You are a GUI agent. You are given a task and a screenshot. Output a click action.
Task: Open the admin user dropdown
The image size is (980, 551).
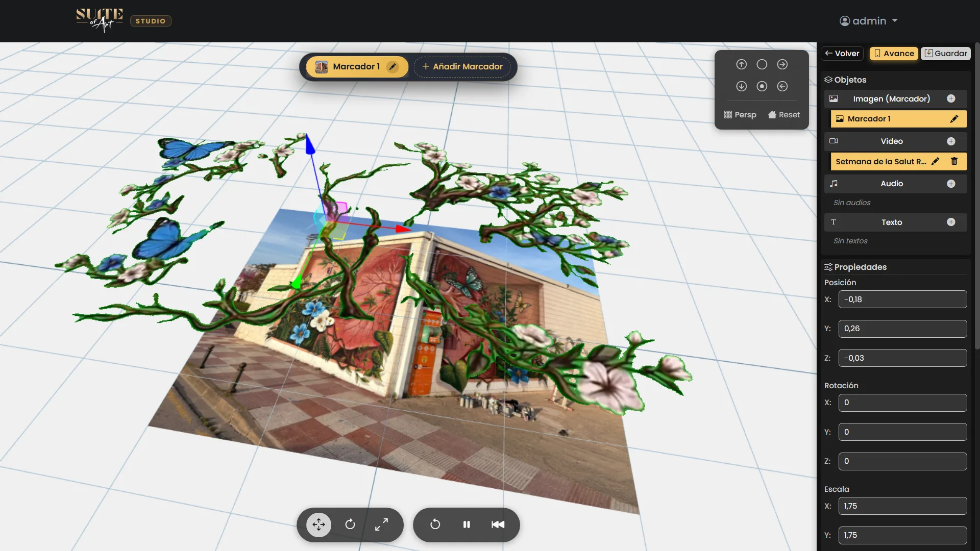[868, 21]
